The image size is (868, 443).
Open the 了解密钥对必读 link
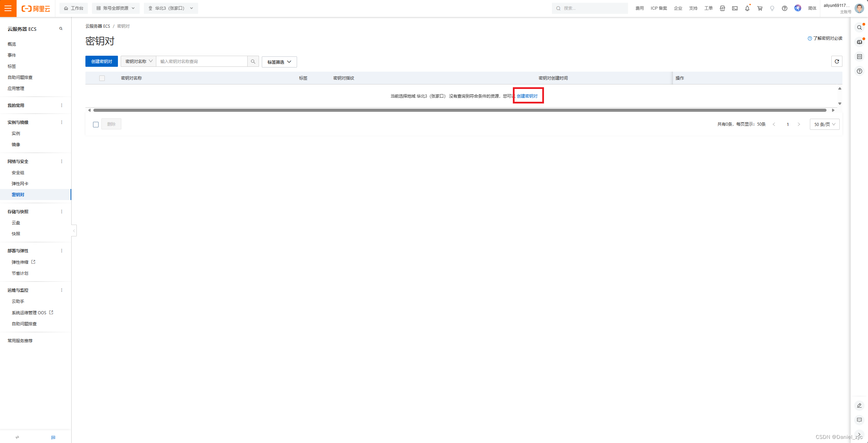tap(827, 38)
